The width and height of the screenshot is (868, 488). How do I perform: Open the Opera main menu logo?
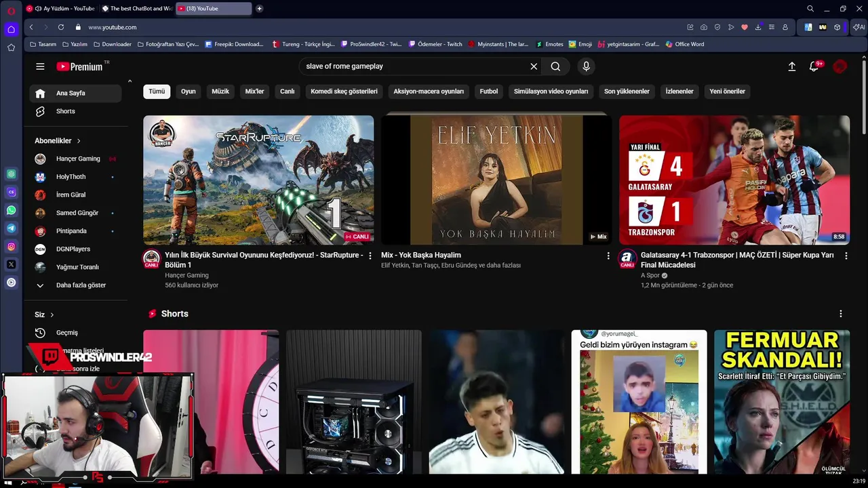(11, 10)
